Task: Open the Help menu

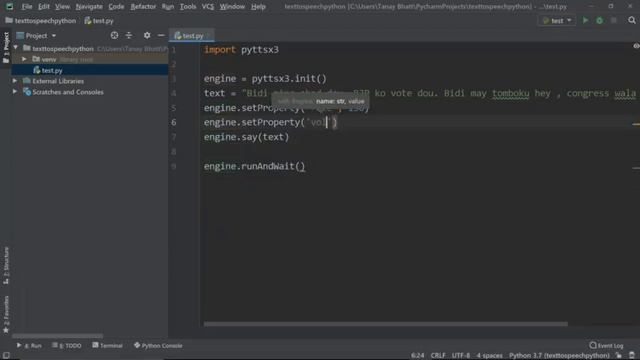Action: [258, 7]
